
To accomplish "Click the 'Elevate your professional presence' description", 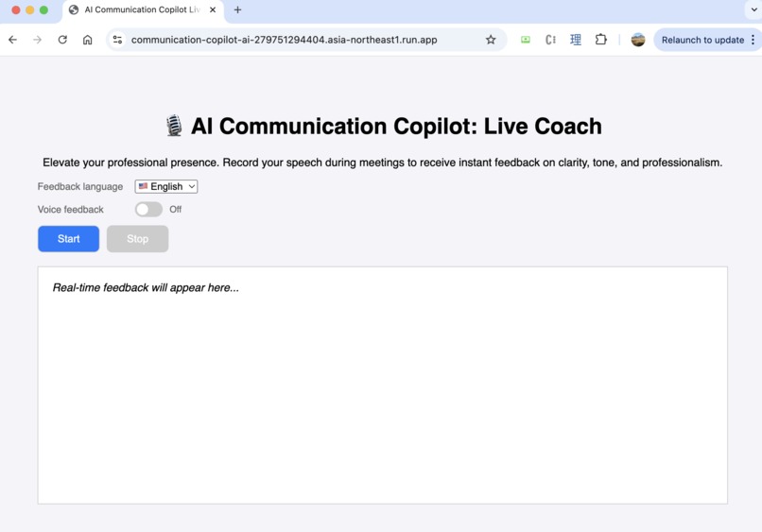I will (x=383, y=163).
